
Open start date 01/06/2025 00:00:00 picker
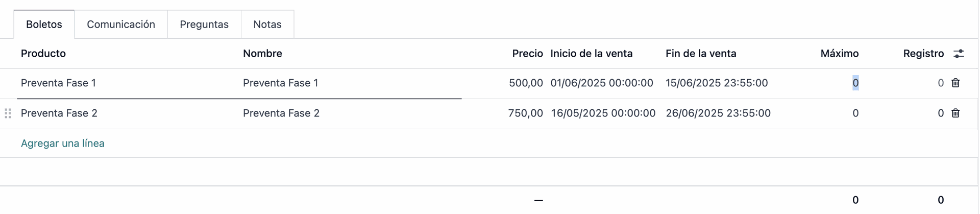point(602,83)
